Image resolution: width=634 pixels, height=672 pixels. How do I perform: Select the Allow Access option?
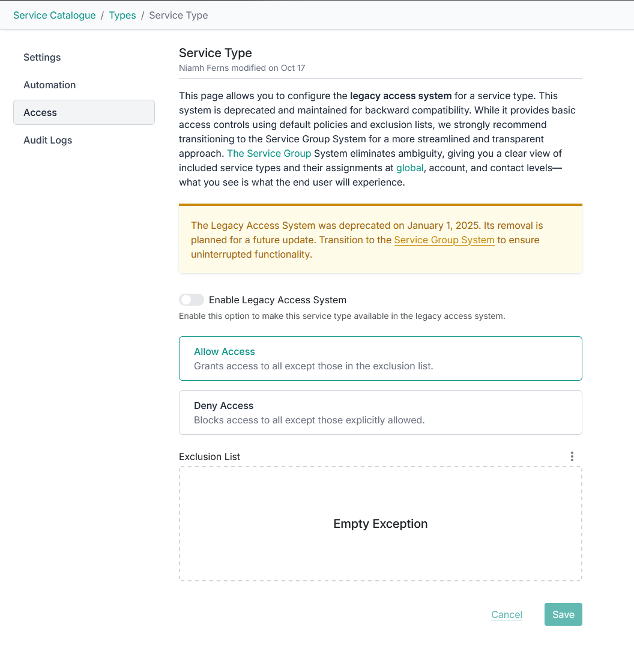[x=380, y=359]
